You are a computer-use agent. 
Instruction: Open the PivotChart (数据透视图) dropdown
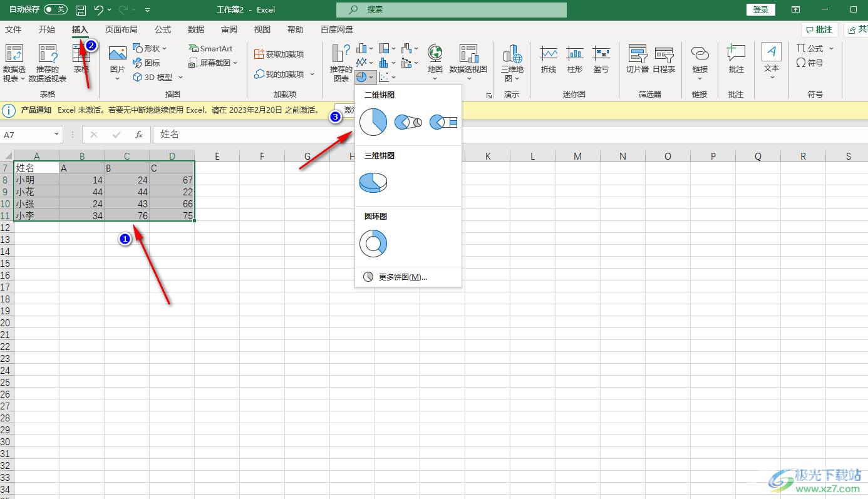click(x=468, y=79)
